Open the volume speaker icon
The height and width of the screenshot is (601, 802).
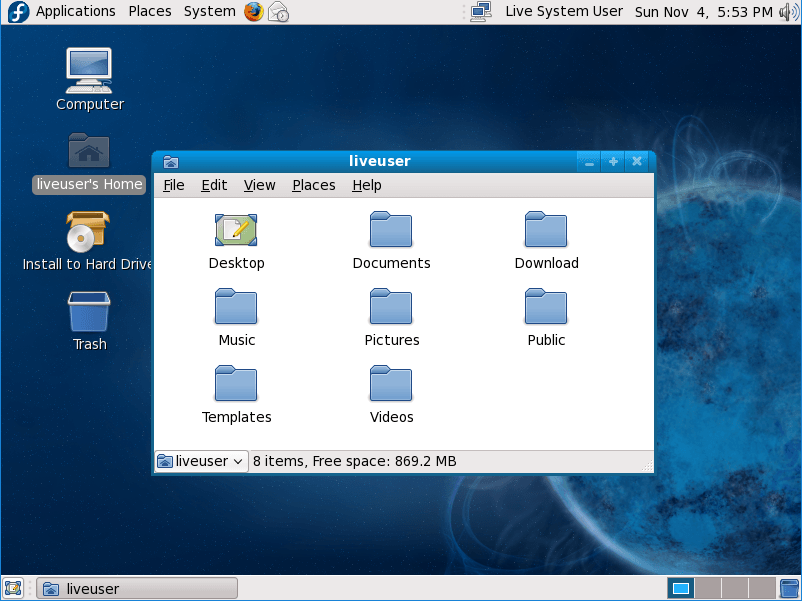pyautogui.click(x=789, y=12)
